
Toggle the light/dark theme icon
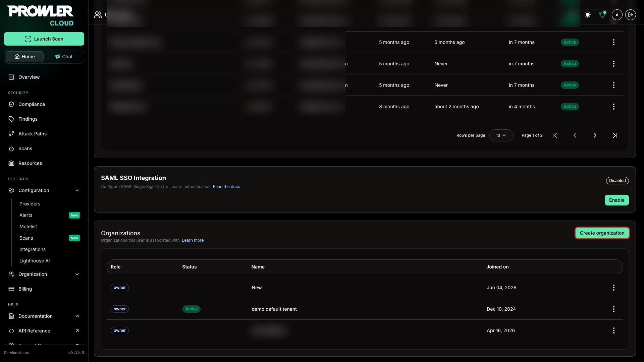[588, 15]
